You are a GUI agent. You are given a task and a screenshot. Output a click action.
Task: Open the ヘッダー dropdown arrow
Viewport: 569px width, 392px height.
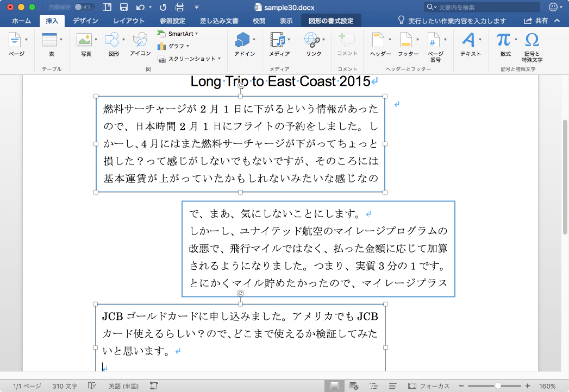pos(390,39)
